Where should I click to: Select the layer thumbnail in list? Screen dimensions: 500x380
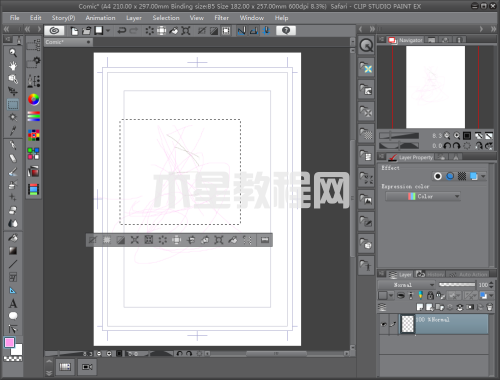tap(407, 324)
